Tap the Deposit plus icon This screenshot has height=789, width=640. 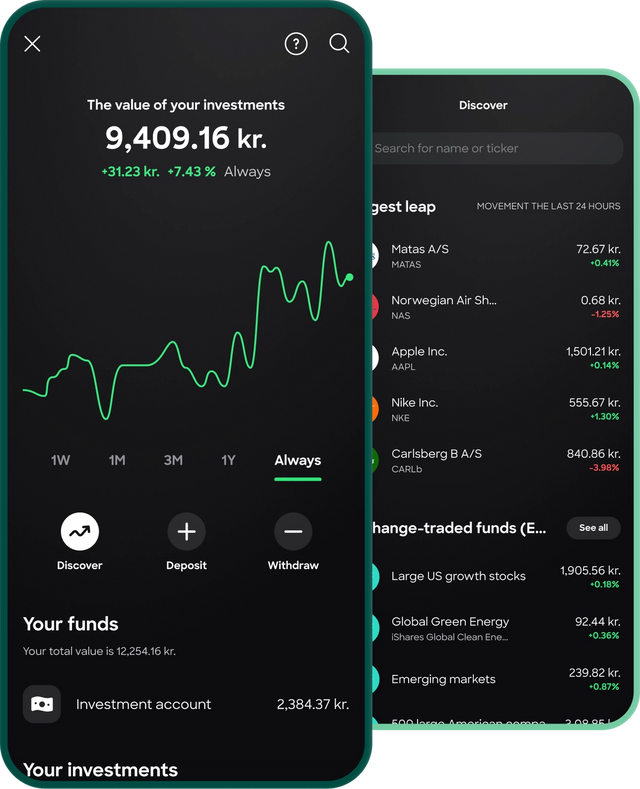tap(187, 531)
